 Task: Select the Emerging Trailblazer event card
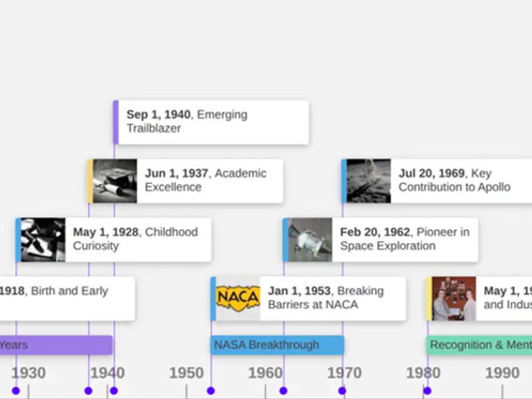[x=211, y=122]
